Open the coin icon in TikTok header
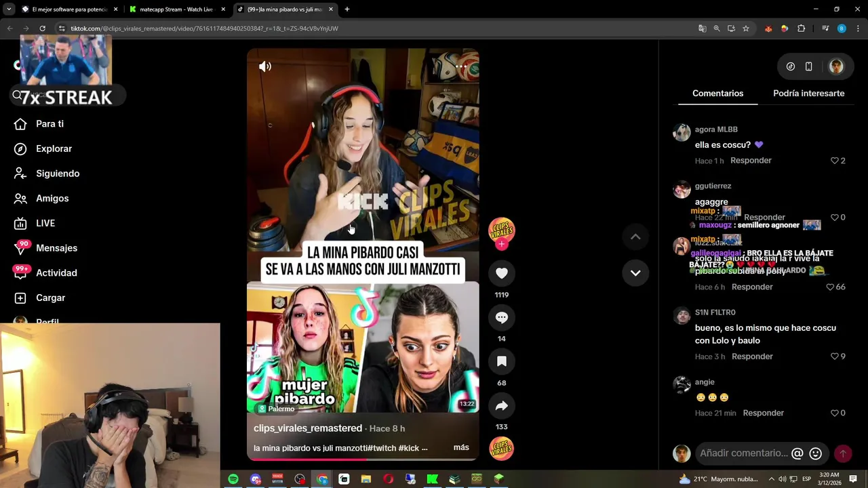 (x=791, y=66)
